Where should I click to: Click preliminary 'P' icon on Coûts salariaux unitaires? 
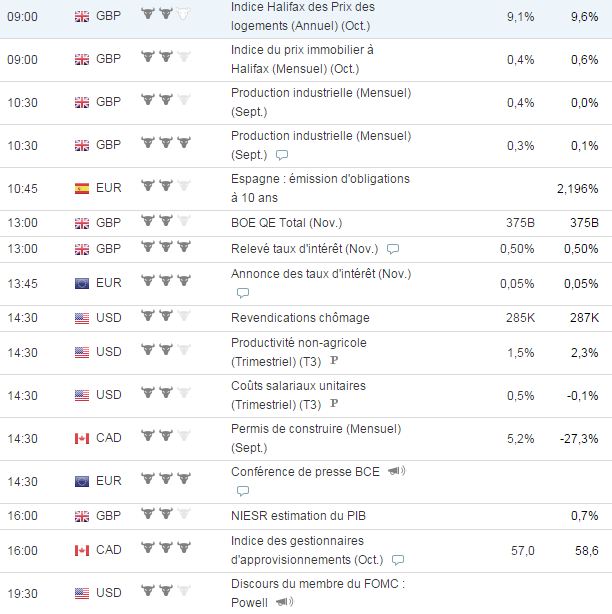(x=334, y=405)
